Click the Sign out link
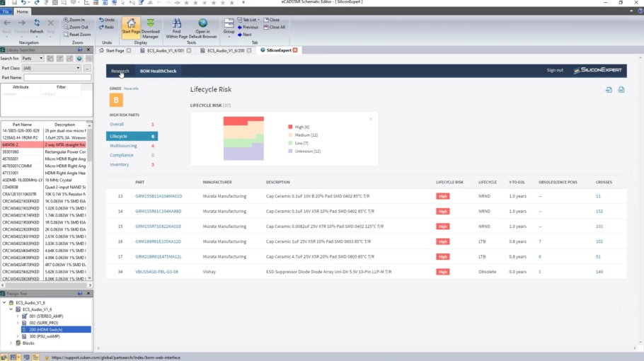Viewport: 644px width, 361px height. coord(555,70)
